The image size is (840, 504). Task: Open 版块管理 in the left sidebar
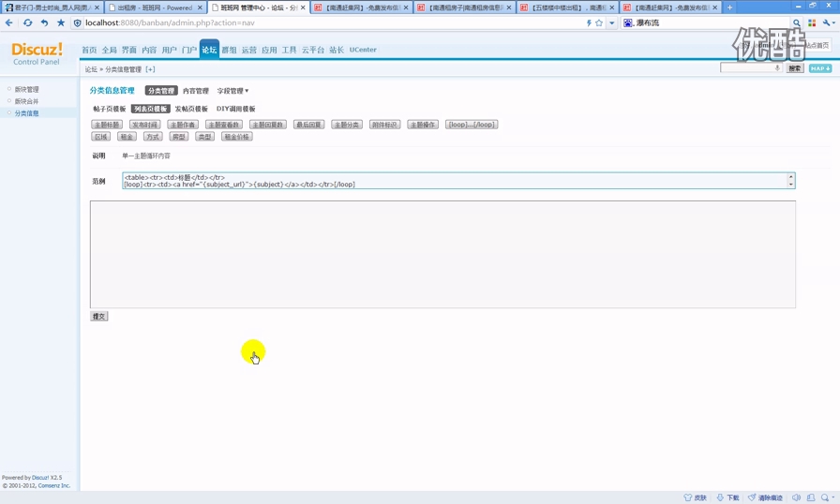click(x=26, y=90)
